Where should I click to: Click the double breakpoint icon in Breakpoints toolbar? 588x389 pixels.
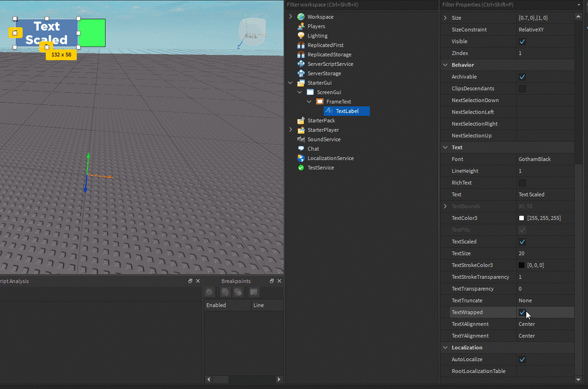click(x=225, y=292)
